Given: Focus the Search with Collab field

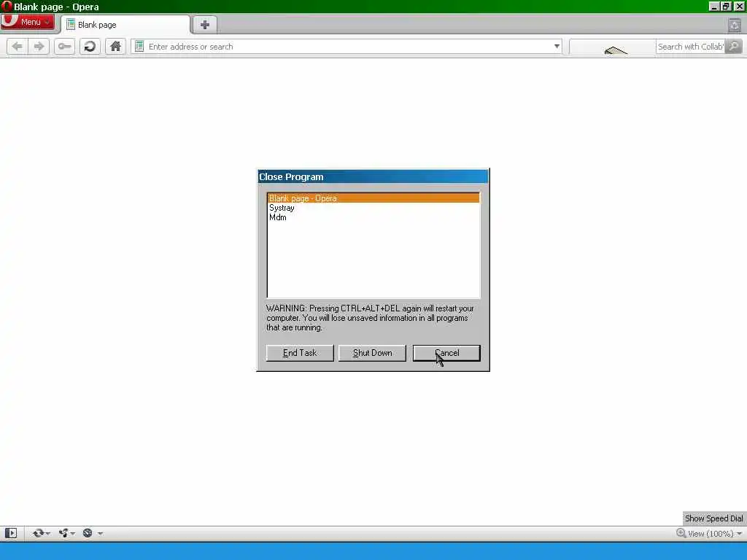Looking at the screenshot, I should (690, 46).
